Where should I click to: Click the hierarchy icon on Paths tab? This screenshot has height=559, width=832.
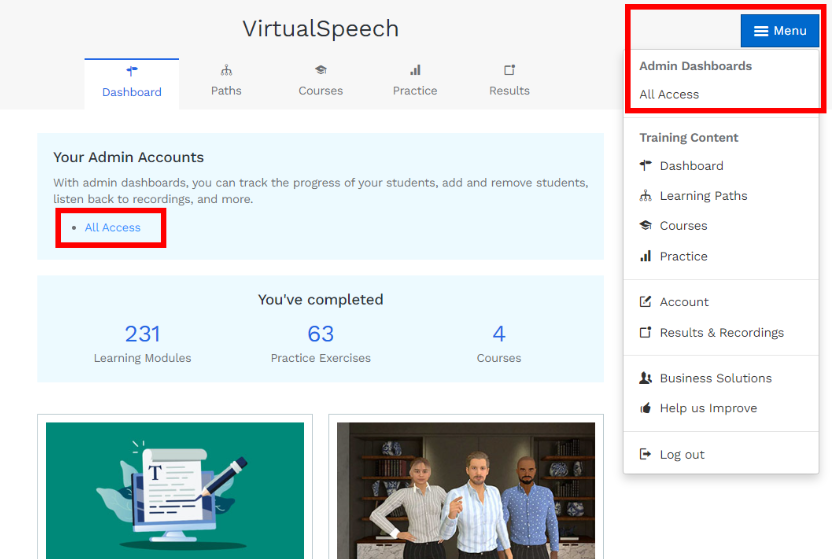pyautogui.click(x=227, y=70)
